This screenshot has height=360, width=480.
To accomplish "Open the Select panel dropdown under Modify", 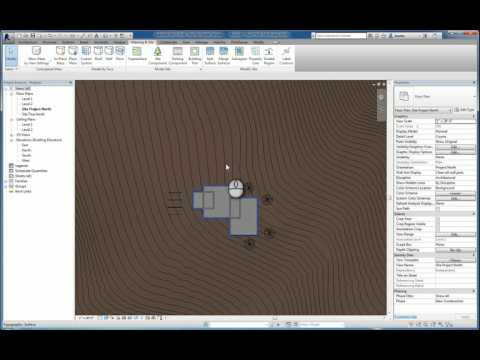I will tap(11, 69).
